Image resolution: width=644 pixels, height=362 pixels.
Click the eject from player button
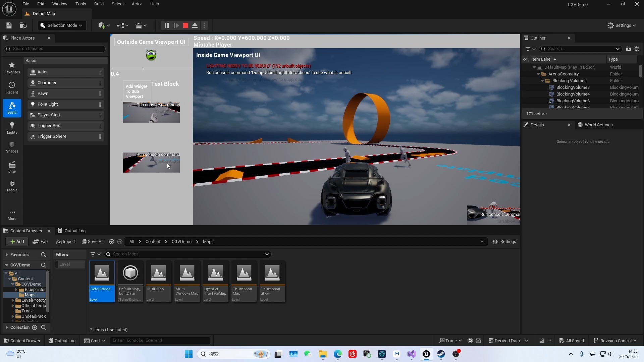[x=195, y=25]
